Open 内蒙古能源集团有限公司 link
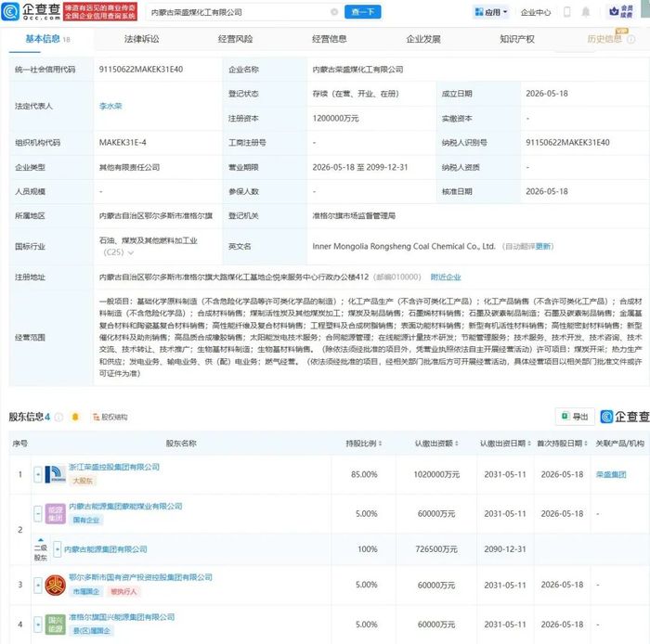The width and height of the screenshot is (650, 644). coord(106,549)
